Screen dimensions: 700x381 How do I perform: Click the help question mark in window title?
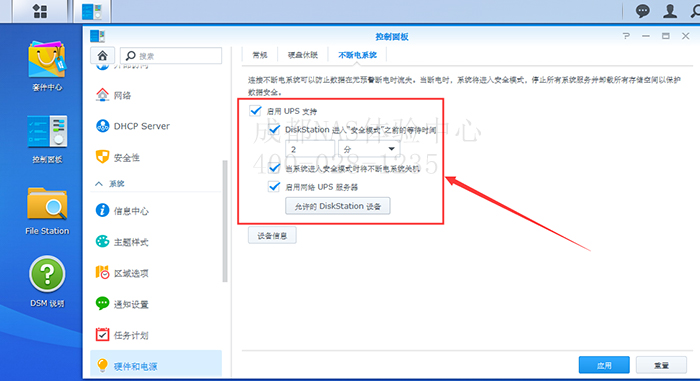click(x=626, y=36)
